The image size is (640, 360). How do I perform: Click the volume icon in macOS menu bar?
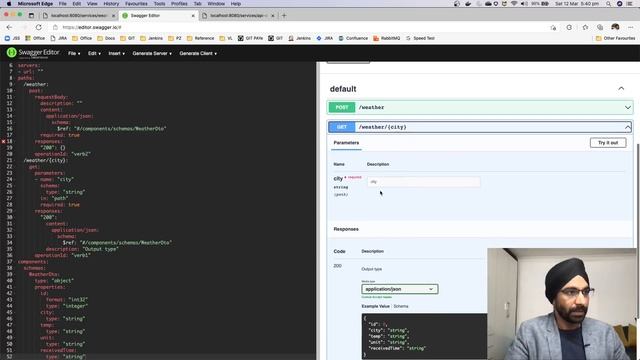[524, 4]
